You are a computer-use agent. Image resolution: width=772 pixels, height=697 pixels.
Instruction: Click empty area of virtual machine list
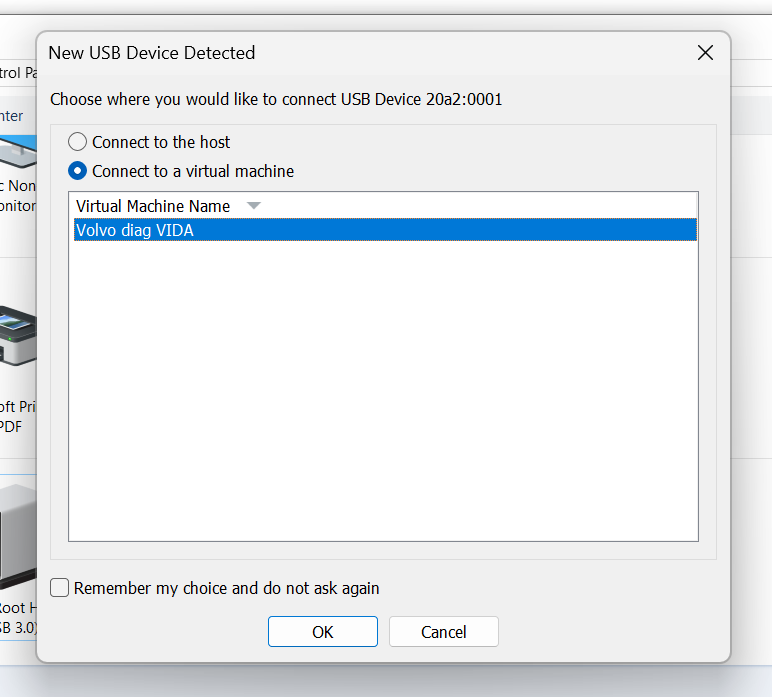[384, 400]
